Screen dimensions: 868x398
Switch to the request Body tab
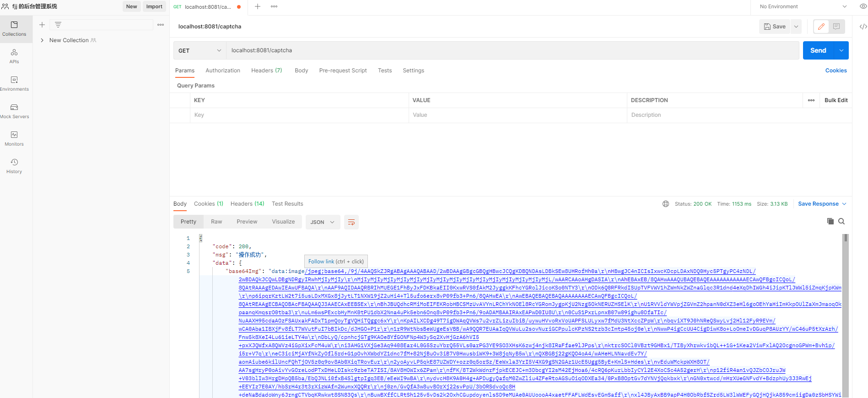tap(302, 71)
